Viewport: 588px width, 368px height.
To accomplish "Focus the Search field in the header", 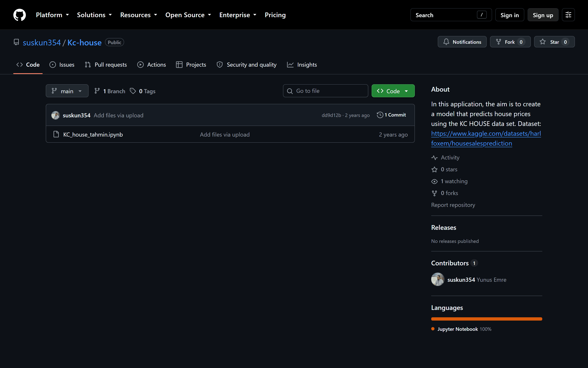I will tap(451, 15).
